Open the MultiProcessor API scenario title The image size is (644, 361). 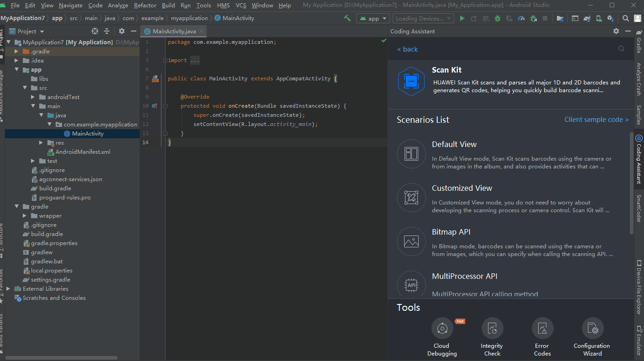click(465, 276)
